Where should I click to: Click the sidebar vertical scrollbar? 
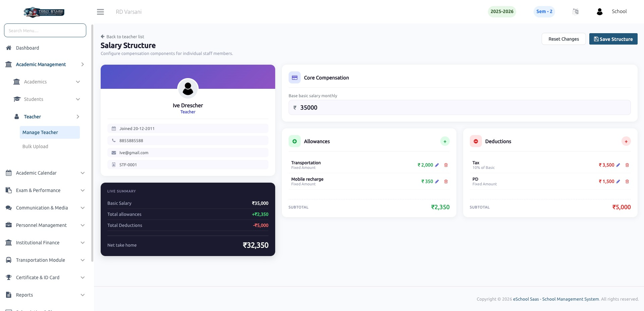[x=92, y=142]
